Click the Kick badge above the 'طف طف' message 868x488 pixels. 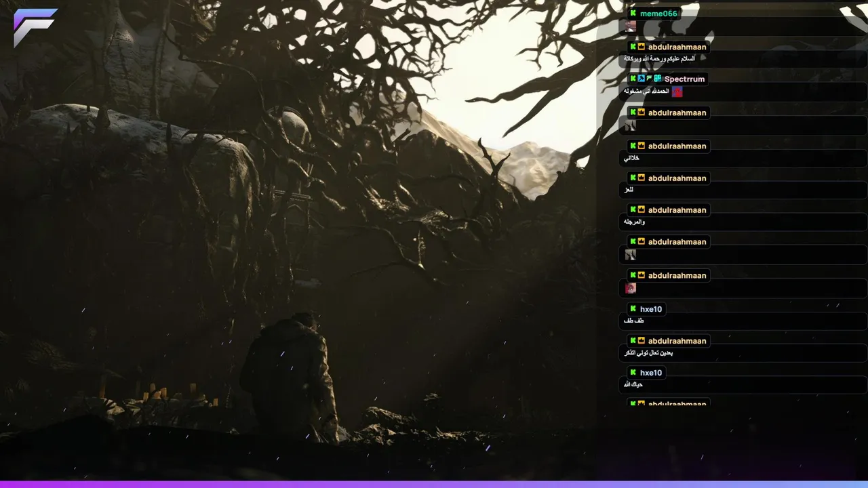(x=633, y=309)
